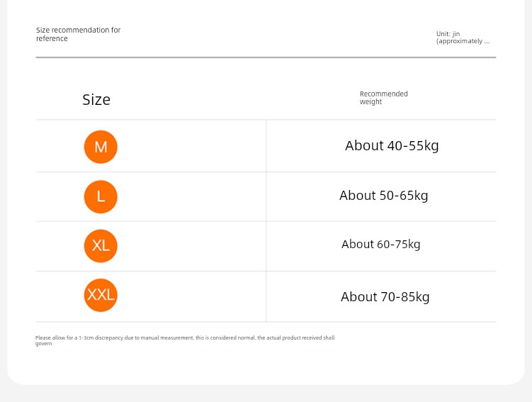Click the empty cell beside the XXL badge

coord(192,296)
